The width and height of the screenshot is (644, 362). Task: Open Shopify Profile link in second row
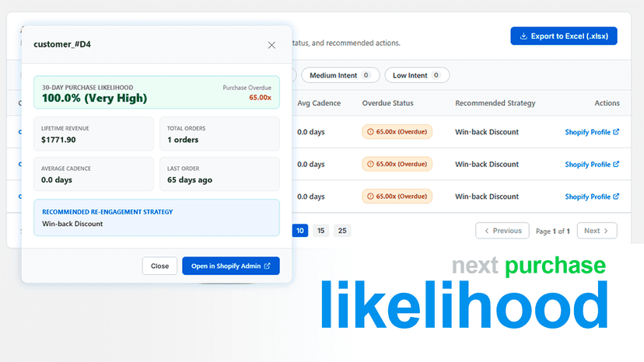(592, 164)
